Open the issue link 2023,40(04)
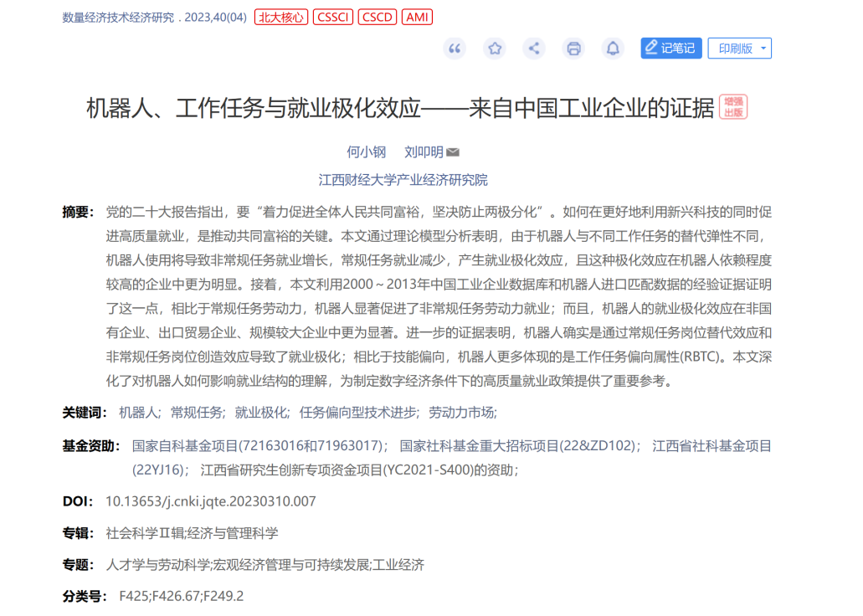 pyautogui.click(x=215, y=18)
